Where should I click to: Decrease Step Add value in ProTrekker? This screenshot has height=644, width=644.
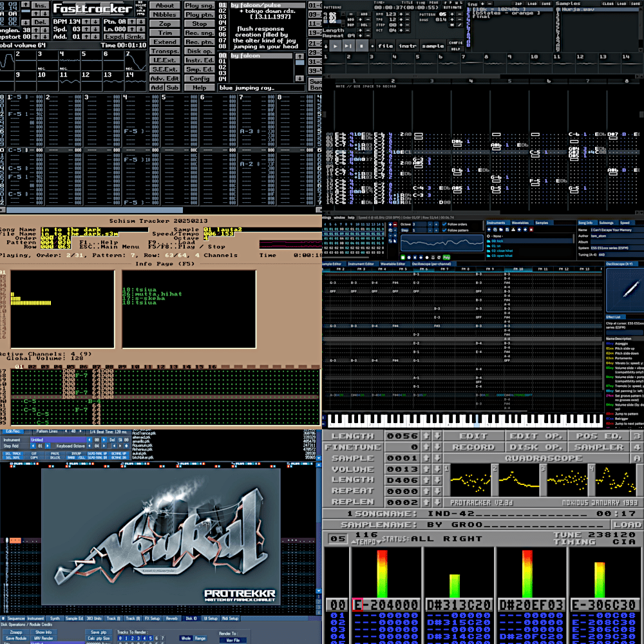(33, 446)
